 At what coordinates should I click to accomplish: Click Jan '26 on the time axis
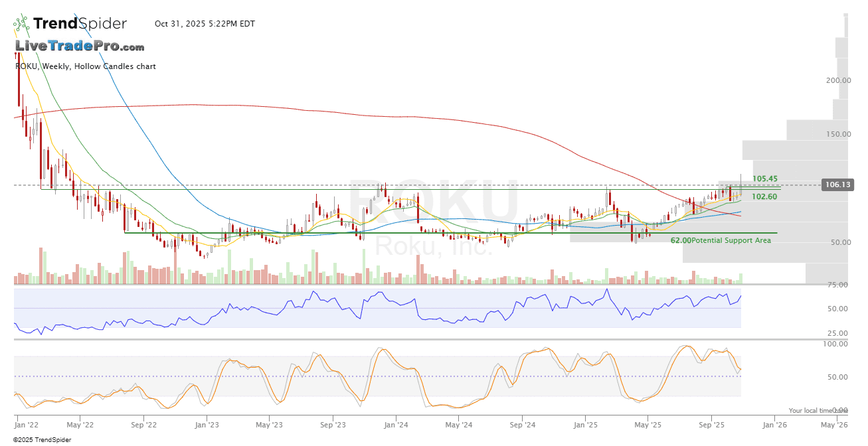tap(774, 425)
